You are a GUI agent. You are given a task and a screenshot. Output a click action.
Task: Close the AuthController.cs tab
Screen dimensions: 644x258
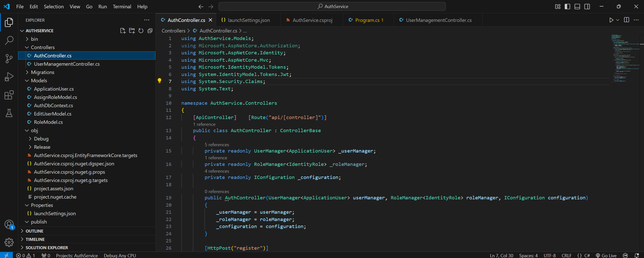tap(211, 20)
